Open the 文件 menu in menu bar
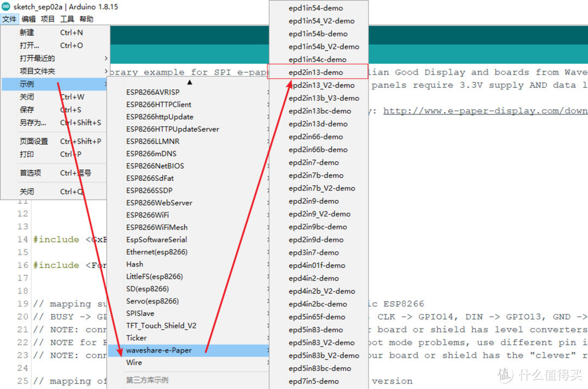This screenshot has height=389, width=588. point(9,19)
